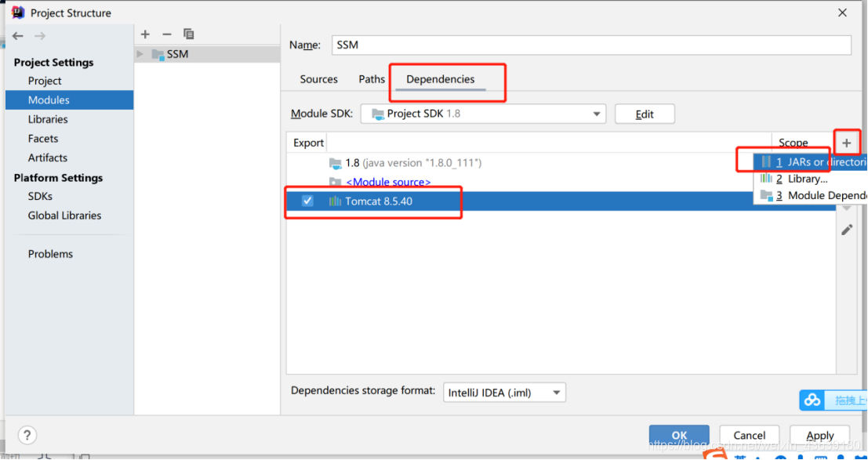Add a dependency with the plus button
Screen dimensions: 868x460
pyautogui.click(x=846, y=143)
